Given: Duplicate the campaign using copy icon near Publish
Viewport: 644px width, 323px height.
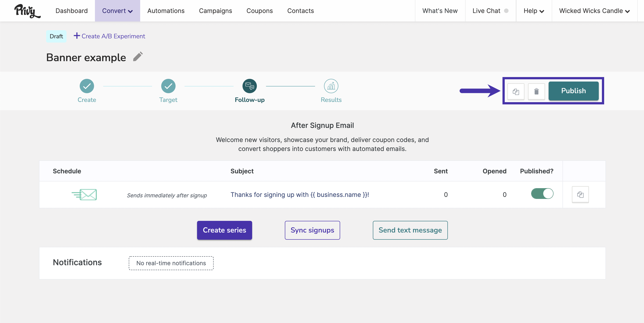Looking at the screenshot, I should click(x=516, y=91).
